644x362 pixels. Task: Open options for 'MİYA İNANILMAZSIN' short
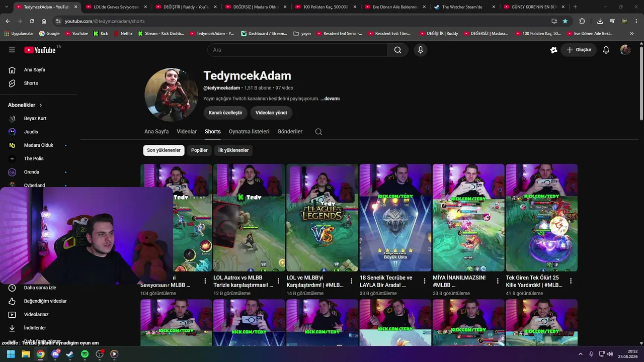coord(498,281)
